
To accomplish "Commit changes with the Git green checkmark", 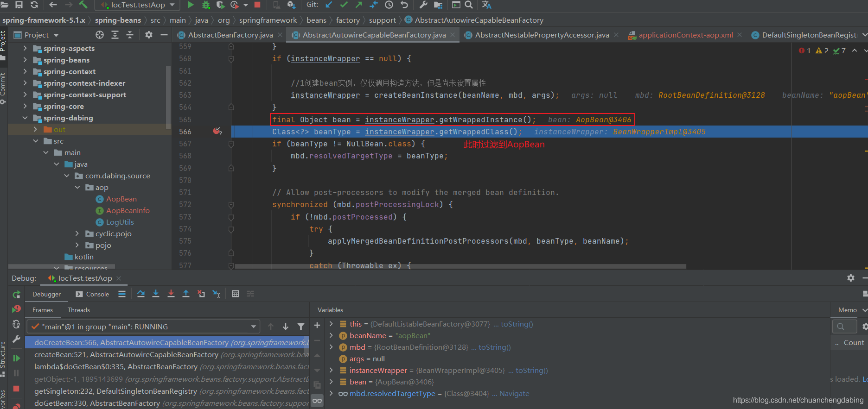I will pos(344,5).
